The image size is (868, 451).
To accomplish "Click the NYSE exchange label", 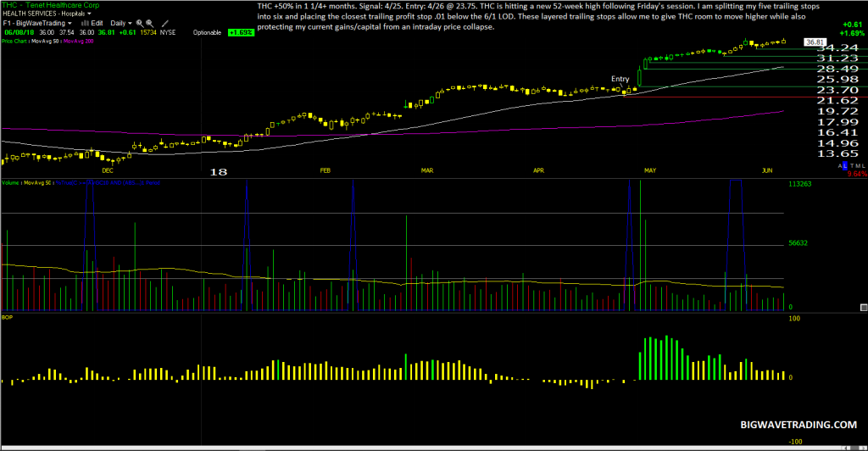I will 168,33.
